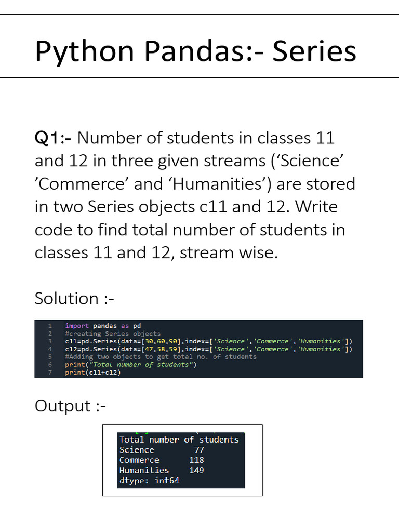Screen dimensions: 399x532
Task: Click line number 1 in code gutter
Action: click(x=50, y=326)
